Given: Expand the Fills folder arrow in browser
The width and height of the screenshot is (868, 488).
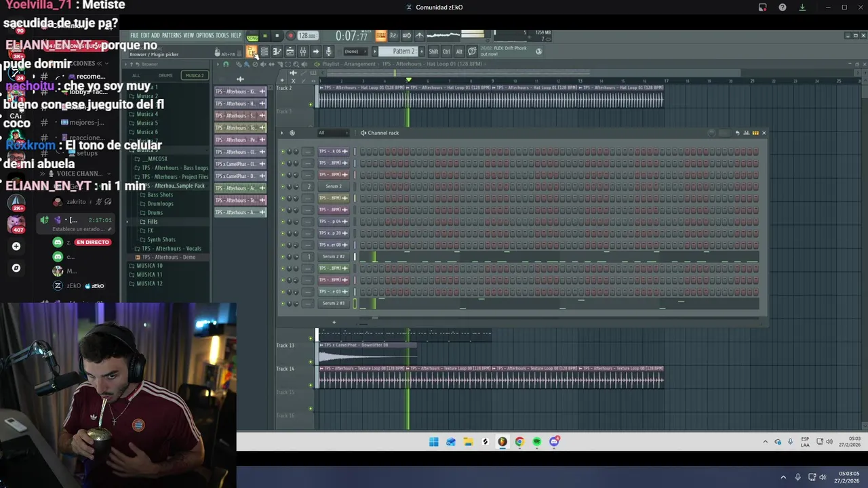Looking at the screenshot, I should 127,222.
